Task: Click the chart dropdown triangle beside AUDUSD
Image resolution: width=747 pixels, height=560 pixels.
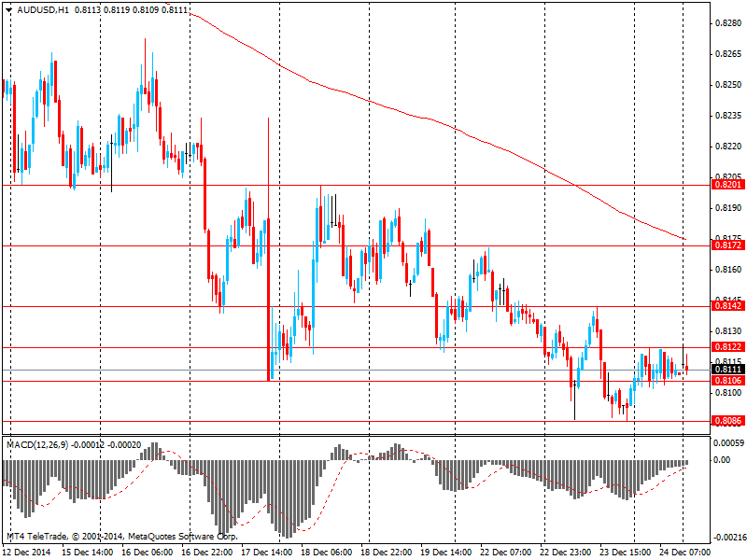Action: point(9,9)
